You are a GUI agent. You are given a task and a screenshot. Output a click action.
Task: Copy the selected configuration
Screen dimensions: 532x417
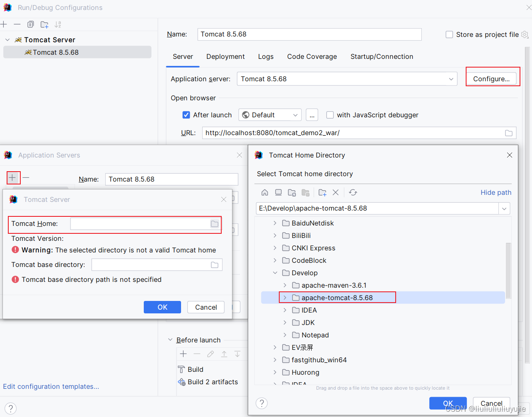coord(31,24)
